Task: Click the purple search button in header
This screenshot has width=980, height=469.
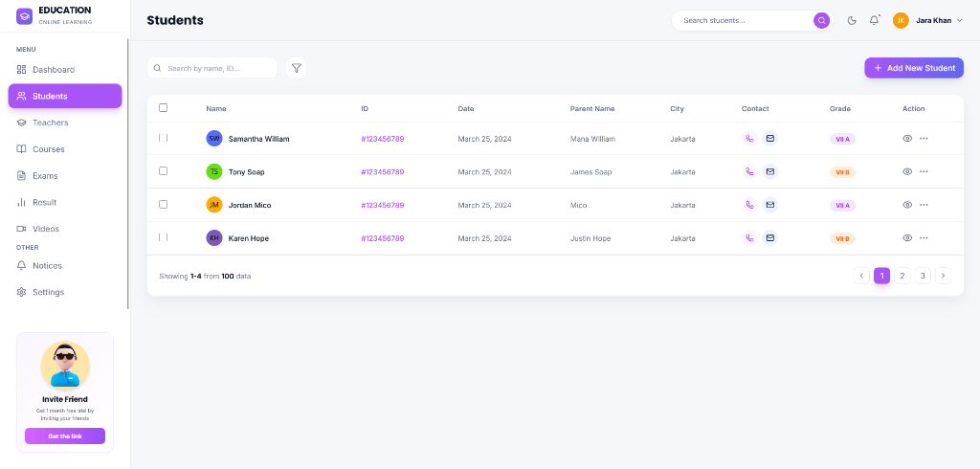Action: (821, 20)
